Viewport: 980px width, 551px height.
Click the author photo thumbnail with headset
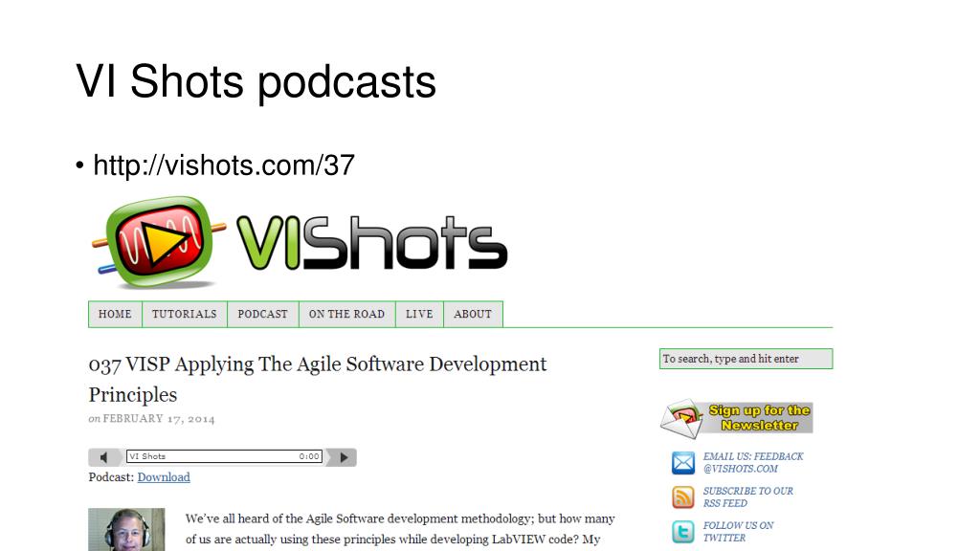126,530
